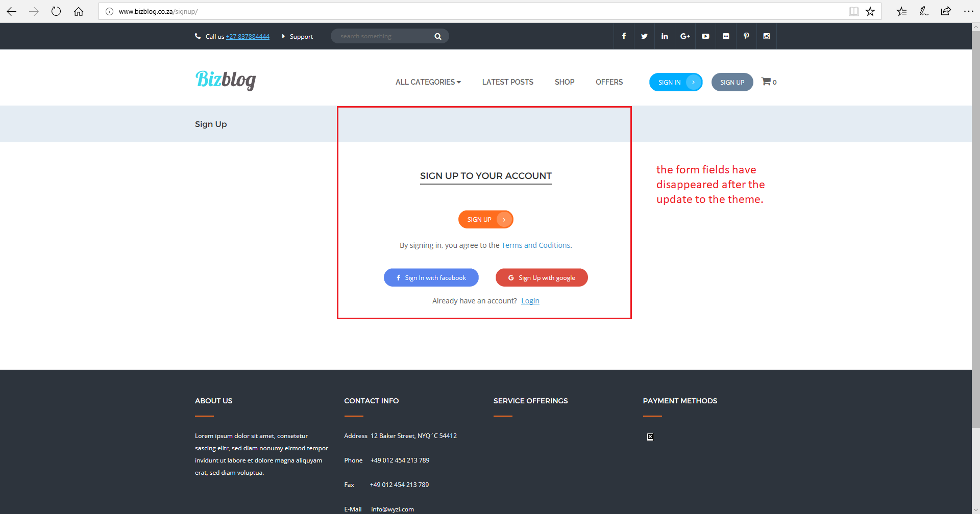This screenshot has width=980, height=514.
Task: Open the Terms and Coditions link
Action: tap(535, 245)
